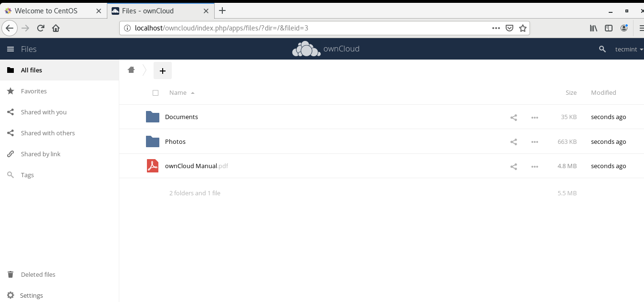
Task: Open Shared with you section
Action: click(59, 112)
